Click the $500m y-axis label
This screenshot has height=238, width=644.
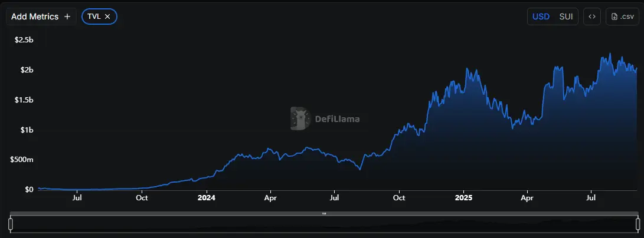click(x=21, y=160)
